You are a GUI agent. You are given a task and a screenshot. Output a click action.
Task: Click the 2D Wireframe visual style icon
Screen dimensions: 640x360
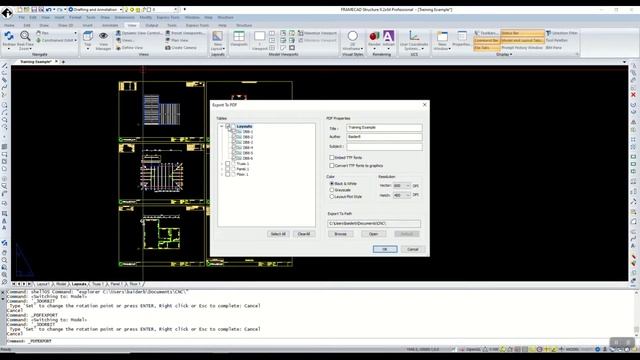pyautogui.click(x=353, y=36)
